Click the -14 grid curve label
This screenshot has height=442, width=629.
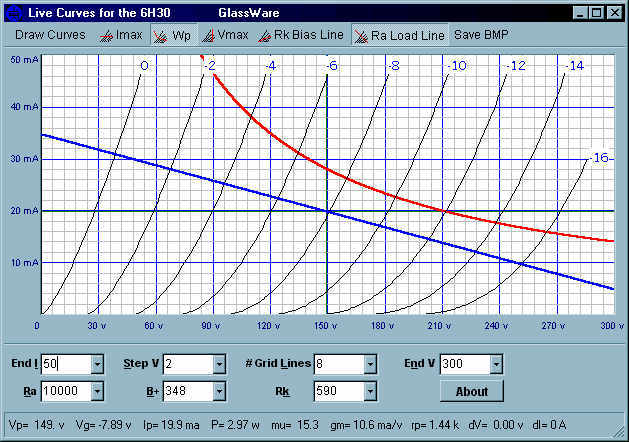(x=575, y=65)
